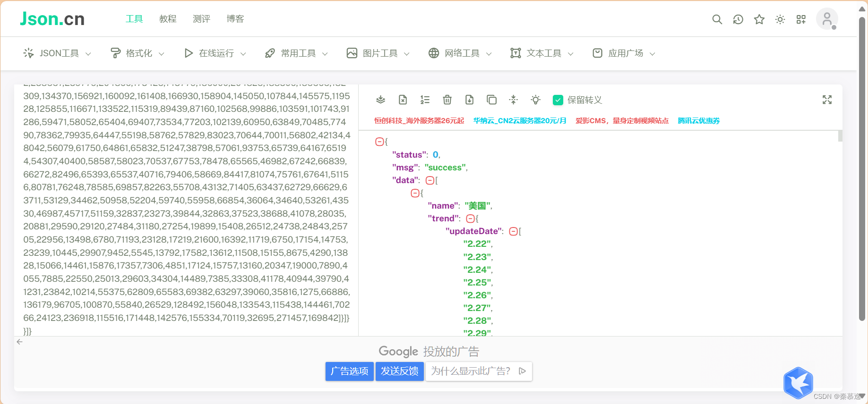Click the 文本工具 text-box icon
The image size is (868, 404).
pos(516,53)
